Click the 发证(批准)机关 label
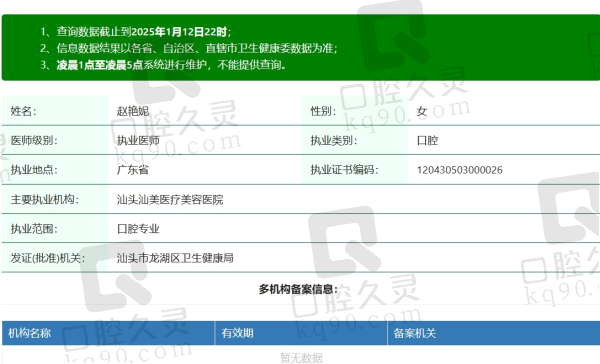This screenshot has height=364, width=600. (x=48, y=258)
